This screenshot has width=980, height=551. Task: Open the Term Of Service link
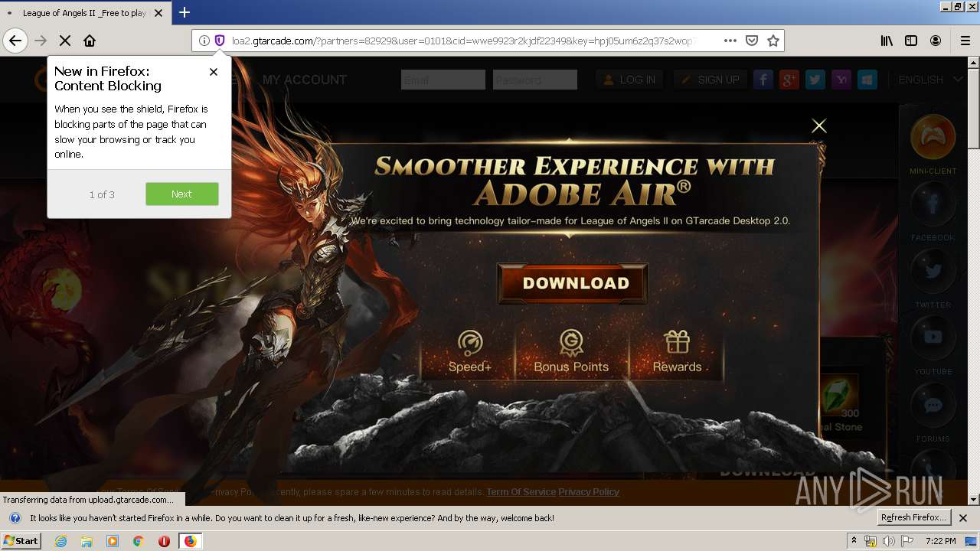[521, 492]
